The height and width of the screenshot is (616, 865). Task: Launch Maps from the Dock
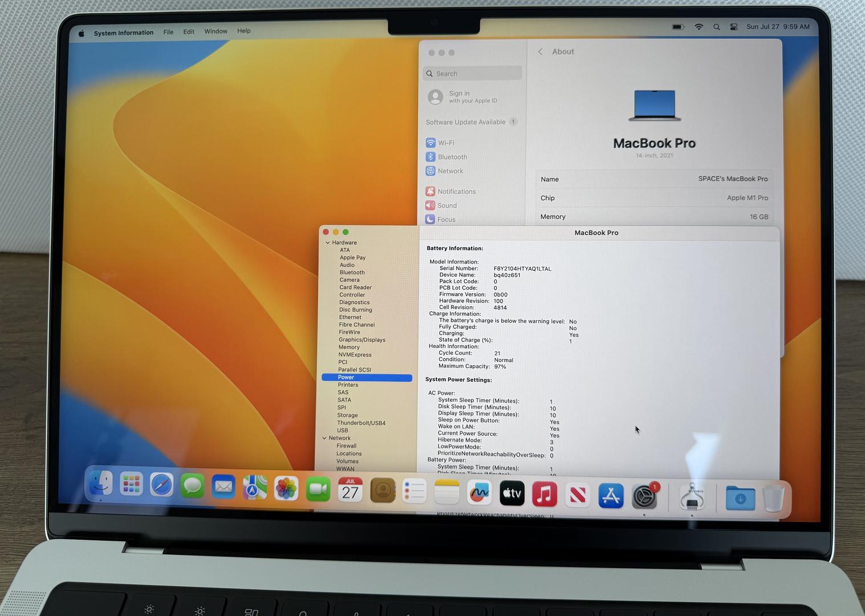click(x=255, y=488)
